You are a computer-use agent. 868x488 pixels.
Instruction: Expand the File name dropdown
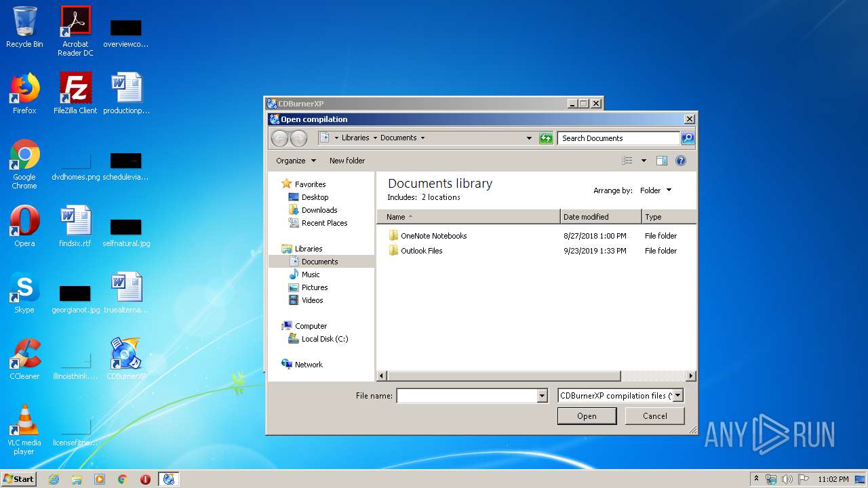[542, 396]
